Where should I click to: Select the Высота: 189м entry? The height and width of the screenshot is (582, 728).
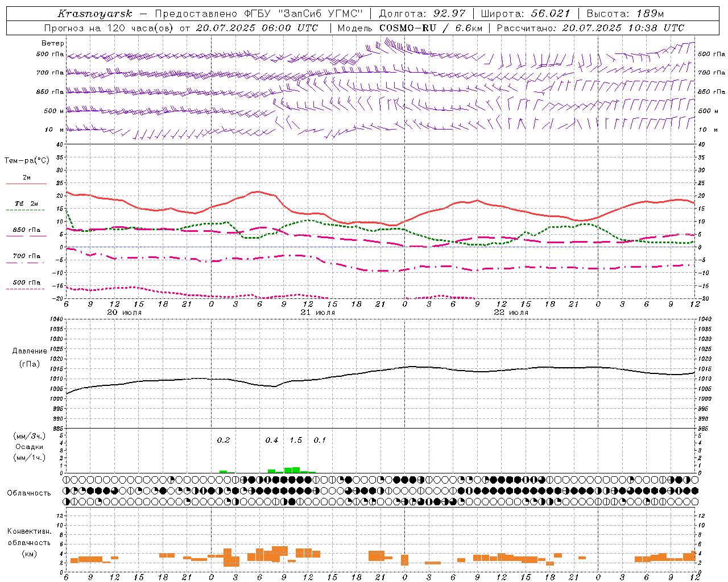point(625,14)
